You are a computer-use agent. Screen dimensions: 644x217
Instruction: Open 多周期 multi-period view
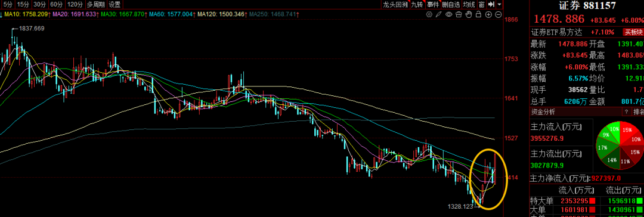(95, 5)
